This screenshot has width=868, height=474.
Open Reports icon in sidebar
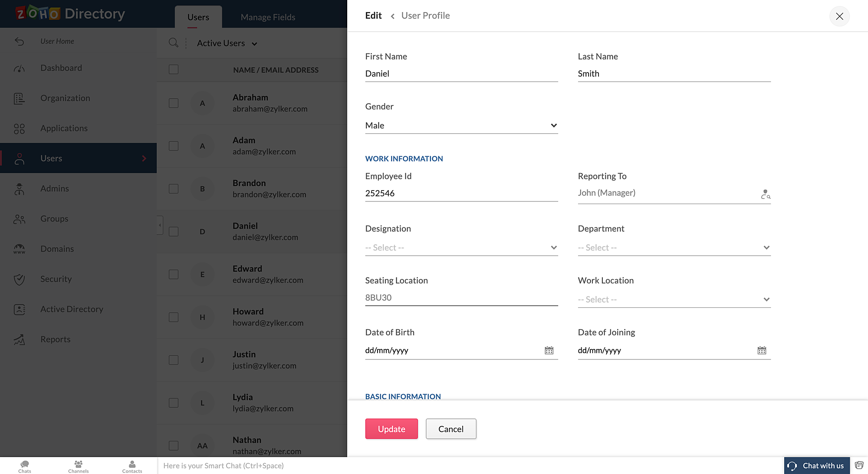click(19, 339)
